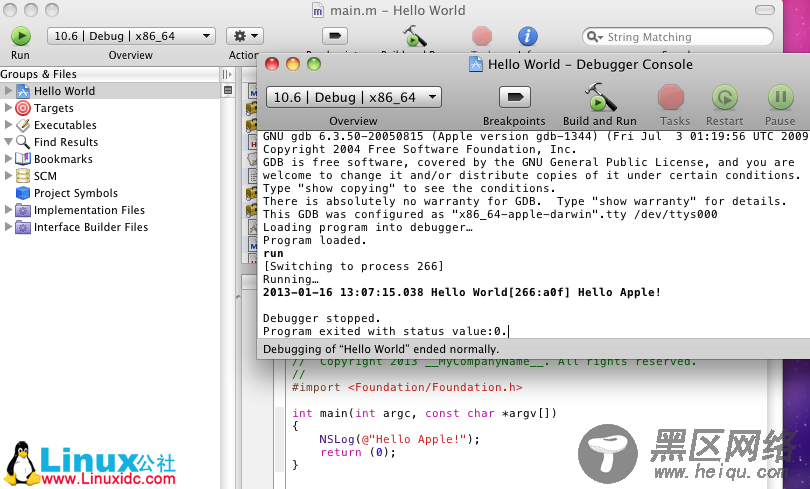Click the 'Program exited with status value:0.' line
The width and height of the screenshot is (810, 489).
click(x=384, y=332)
